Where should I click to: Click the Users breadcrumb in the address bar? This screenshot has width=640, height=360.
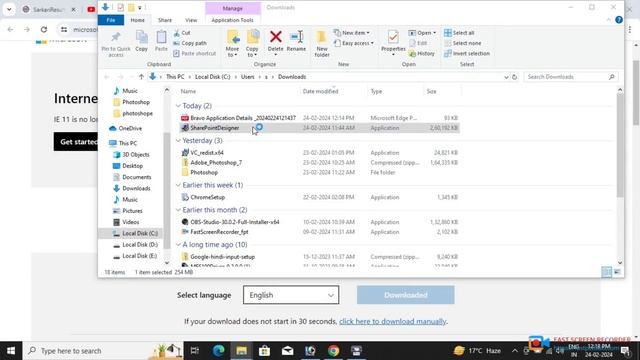click(x=247, y=77)
